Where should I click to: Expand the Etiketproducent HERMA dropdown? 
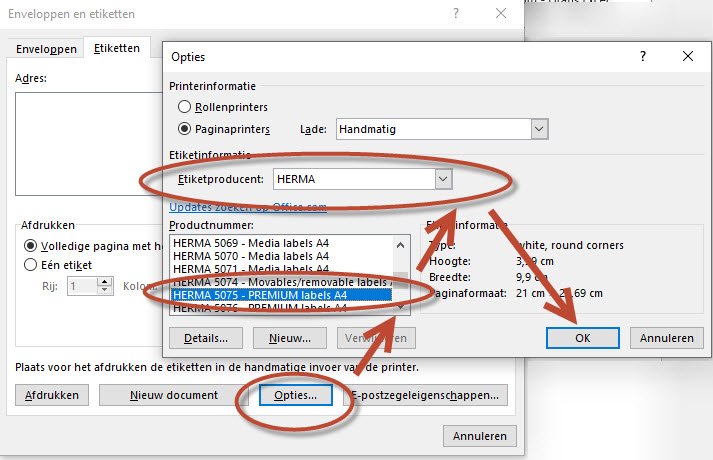coord(443,178)
